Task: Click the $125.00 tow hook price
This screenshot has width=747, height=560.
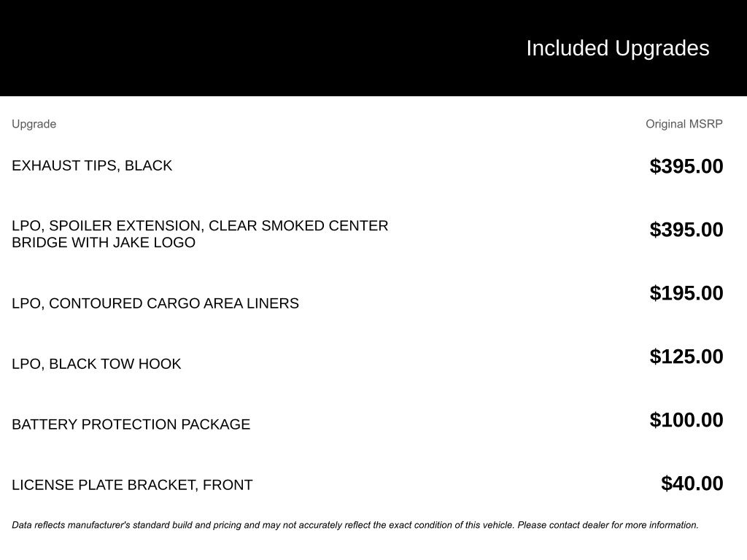Action: (686, 356)
